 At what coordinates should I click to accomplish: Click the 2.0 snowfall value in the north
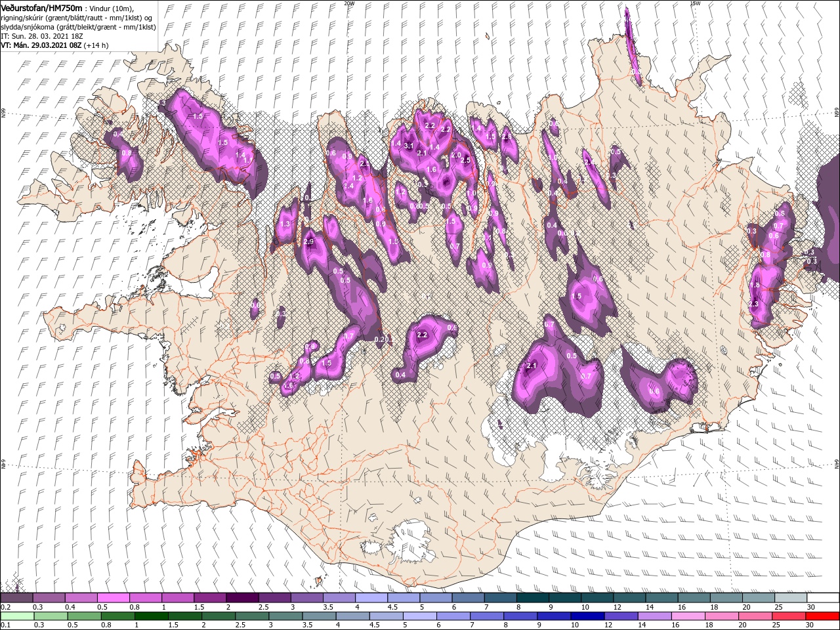[x=456, y=156]
